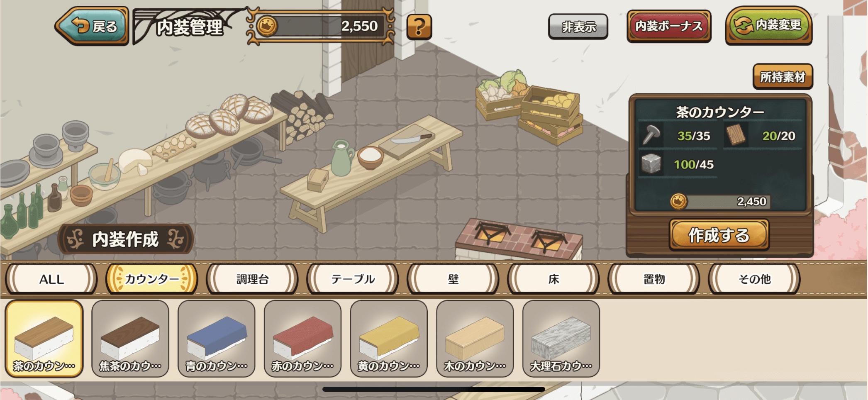Choose the red counter item
The image size is (868, 400).
302,339
